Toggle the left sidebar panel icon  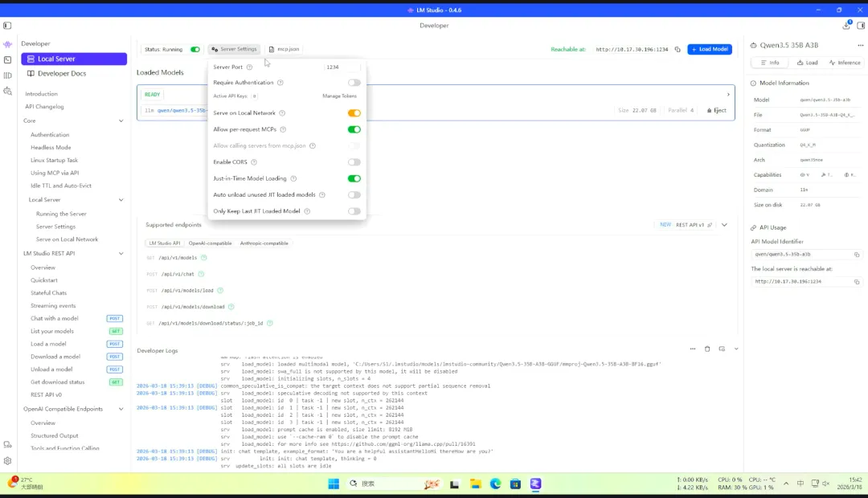[x=7, y=26]
